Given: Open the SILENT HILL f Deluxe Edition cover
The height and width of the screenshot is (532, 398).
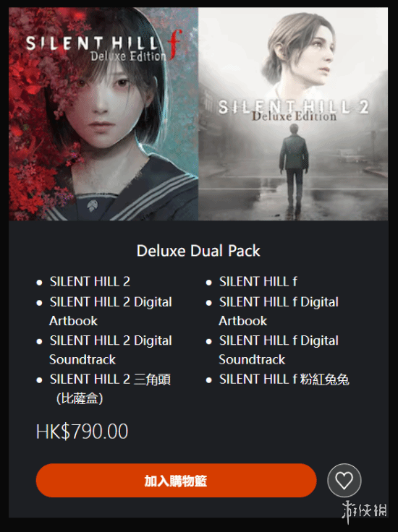Looking at the screenshot, I should point(103,114).
